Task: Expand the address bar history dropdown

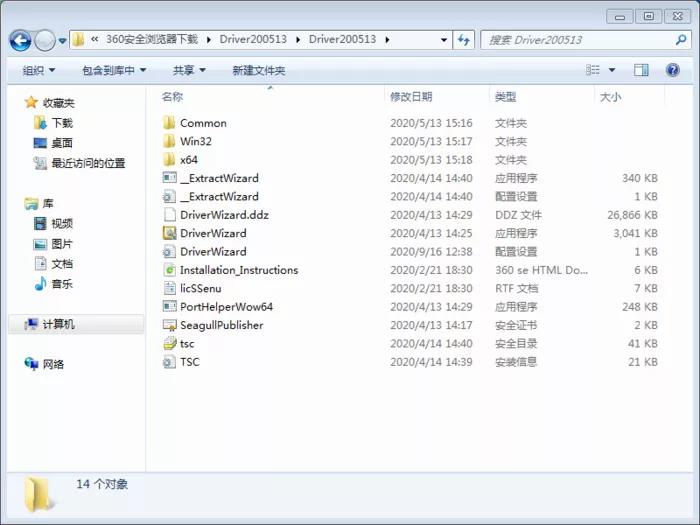Action: 444,40
